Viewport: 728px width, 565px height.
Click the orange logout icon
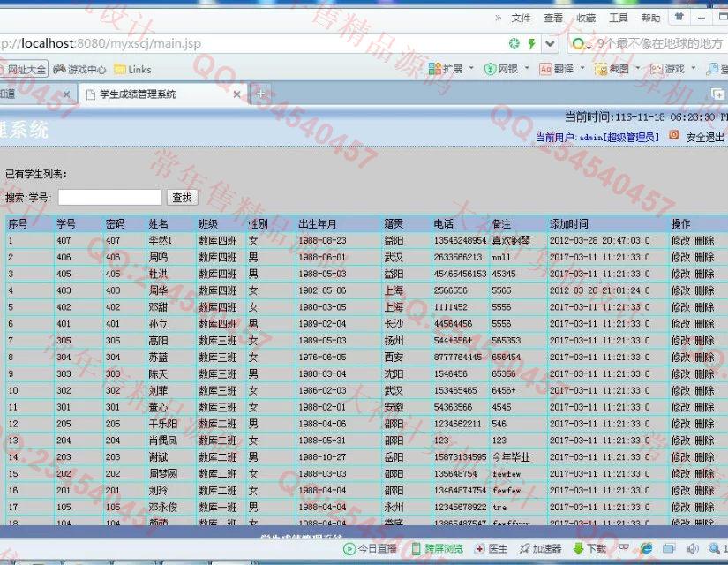(x=673, y=135)
